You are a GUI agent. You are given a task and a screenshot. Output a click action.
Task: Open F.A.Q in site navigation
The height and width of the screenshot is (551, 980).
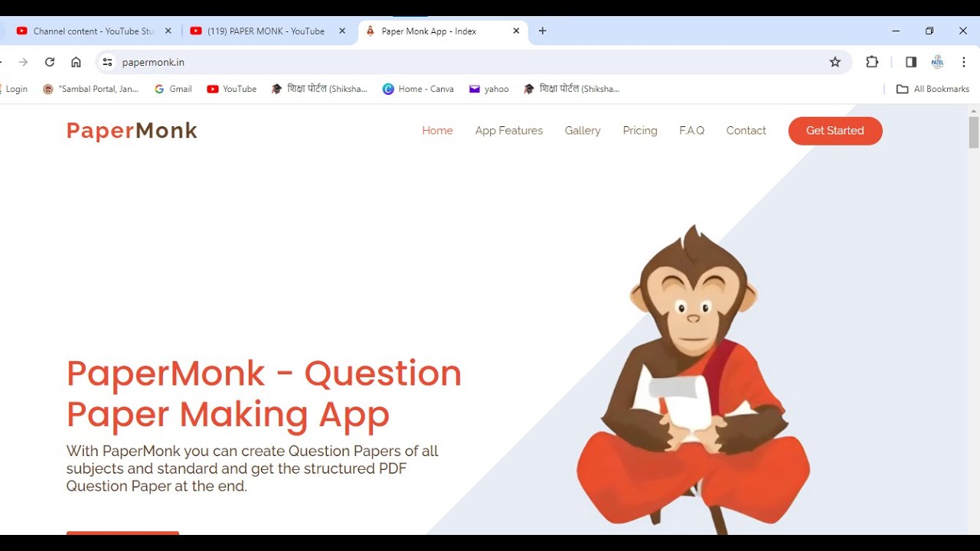691,131
